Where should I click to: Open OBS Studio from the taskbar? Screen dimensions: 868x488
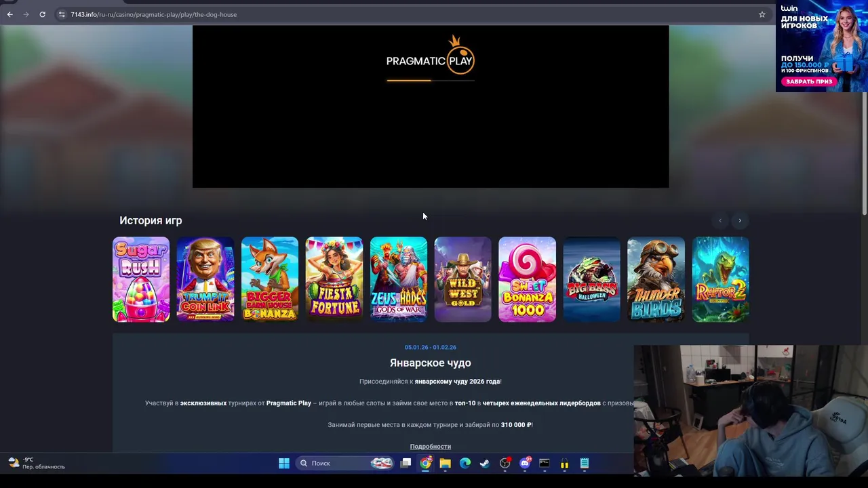point(505,464)
